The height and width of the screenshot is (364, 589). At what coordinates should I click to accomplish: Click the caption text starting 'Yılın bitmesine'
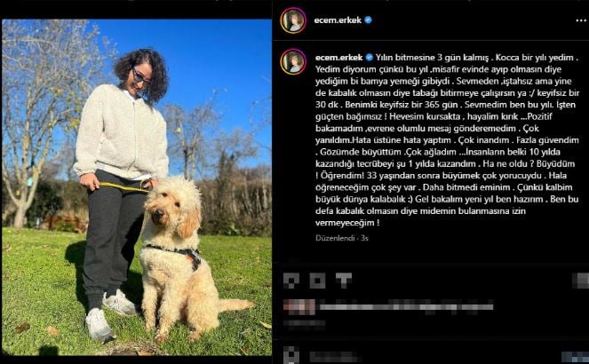pyautogui.click(x=447, y=140)
